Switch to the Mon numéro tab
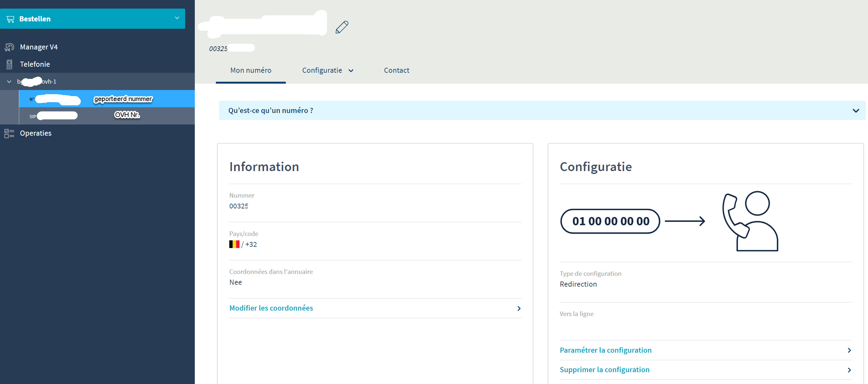Viewport: 868px width, 384px height. click(251, 71)
